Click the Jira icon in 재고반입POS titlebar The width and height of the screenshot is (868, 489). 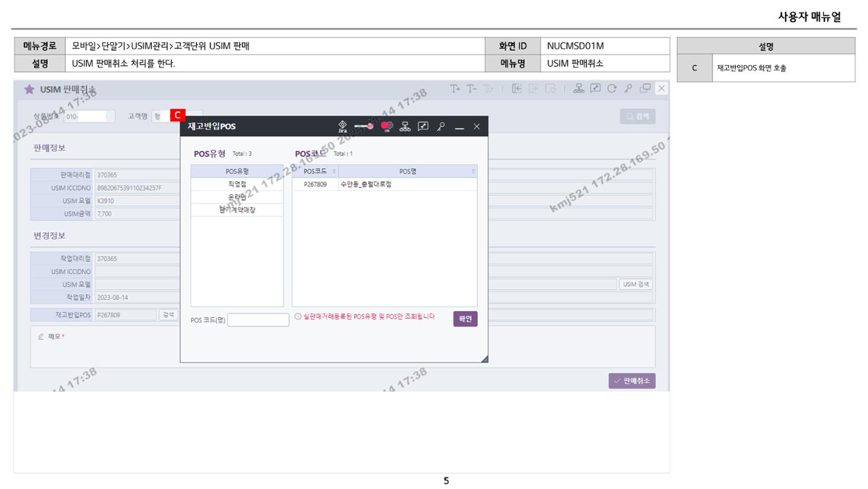[343, 126]
